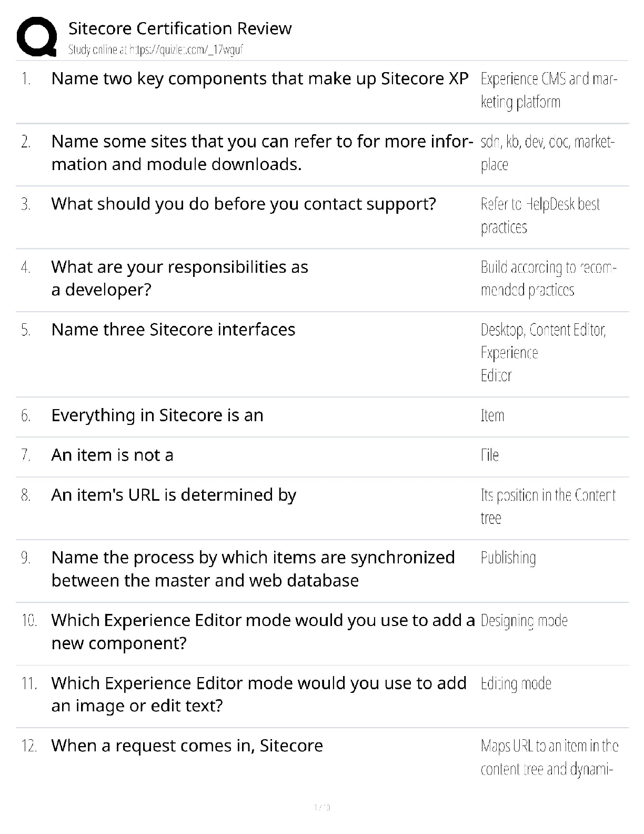Viewport: 644px width, 834px height.
Task: Click the 'Refer to HelpDesk best practices' answer
Action: coord(540,215)
